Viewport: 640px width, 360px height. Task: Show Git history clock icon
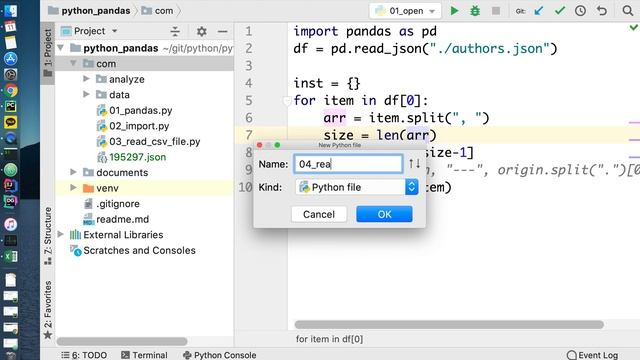pos(580,11)
